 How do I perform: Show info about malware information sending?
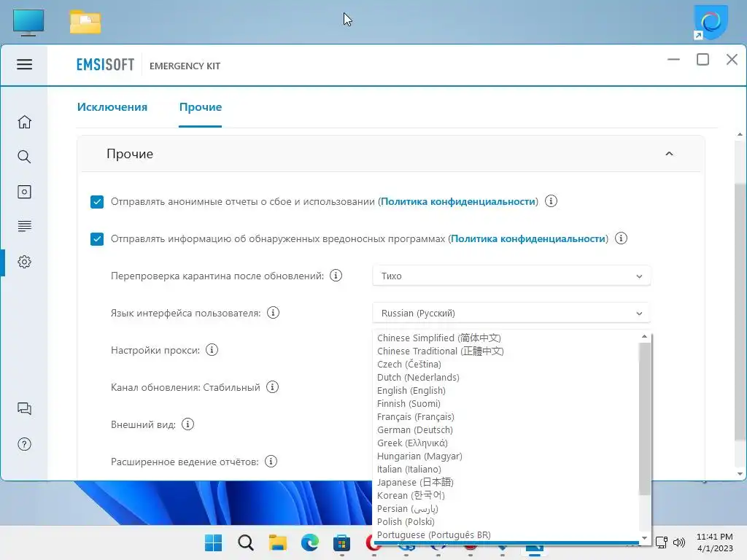tap(621, 238)
